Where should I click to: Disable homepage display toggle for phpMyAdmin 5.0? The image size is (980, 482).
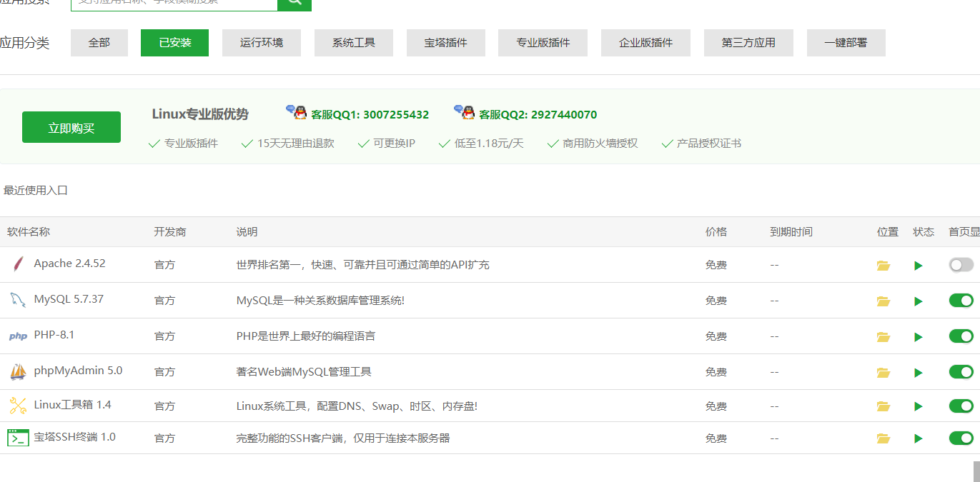pyautogui.click(x=961, y=372)
